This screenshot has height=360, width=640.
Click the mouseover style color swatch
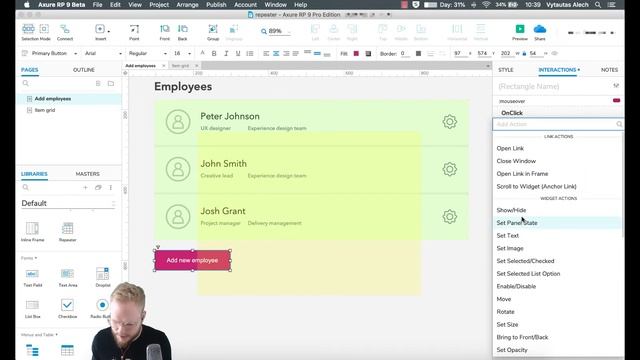coord(616,100)
